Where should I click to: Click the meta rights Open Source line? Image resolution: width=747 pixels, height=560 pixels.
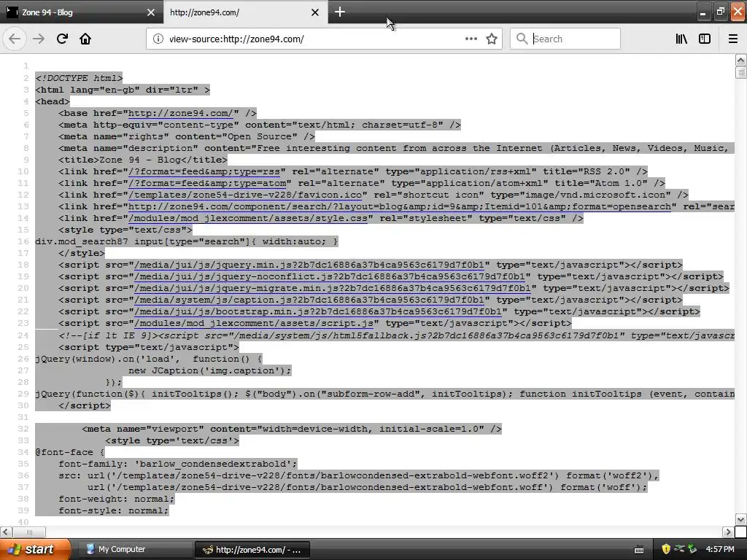(x=187, y=136)
